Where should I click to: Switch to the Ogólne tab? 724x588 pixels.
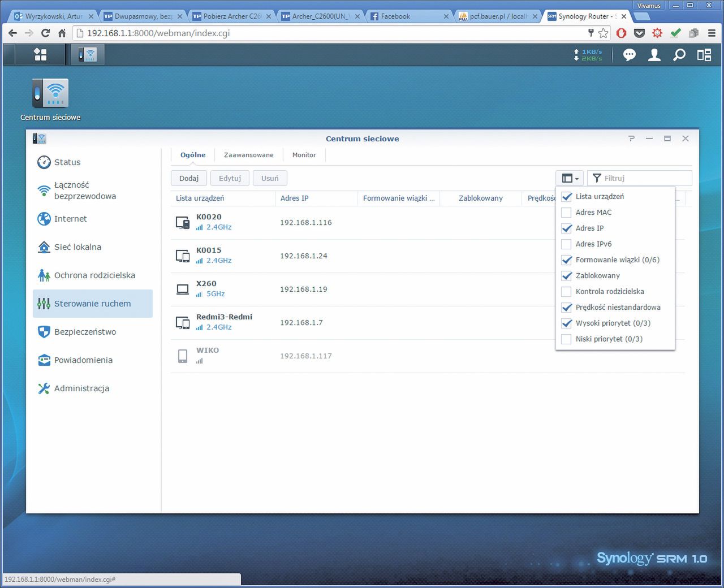(193, 155)
